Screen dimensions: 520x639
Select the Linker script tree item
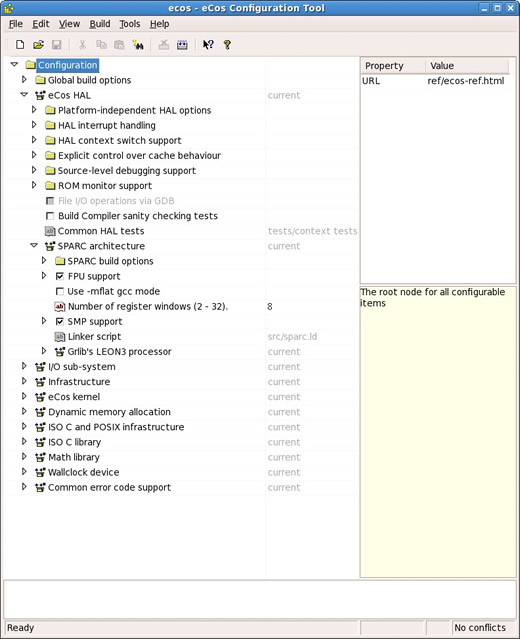click(x=94, y=337)
